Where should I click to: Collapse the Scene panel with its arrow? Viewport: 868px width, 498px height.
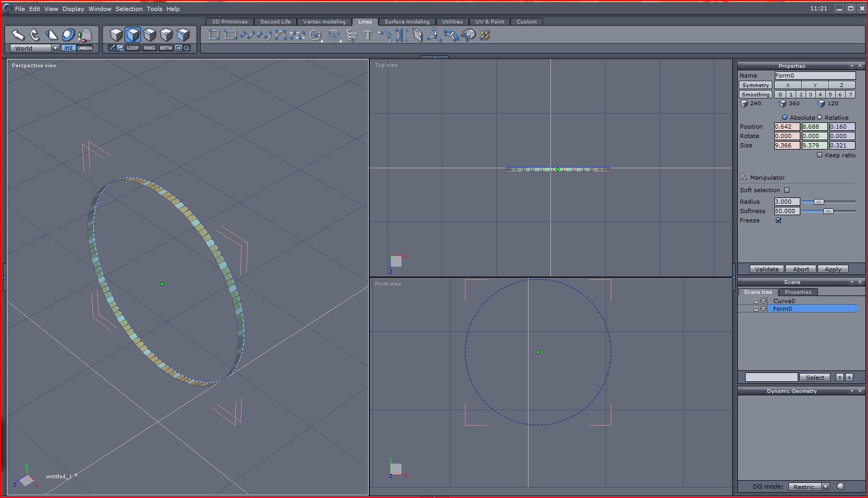[x=852, y=282]
